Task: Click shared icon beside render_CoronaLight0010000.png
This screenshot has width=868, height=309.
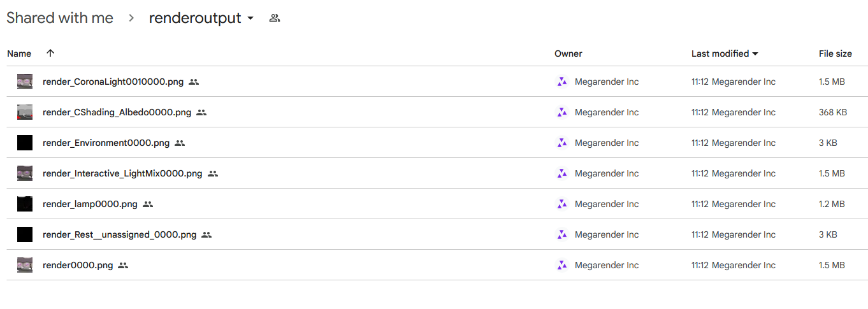Action: point(194,82)
